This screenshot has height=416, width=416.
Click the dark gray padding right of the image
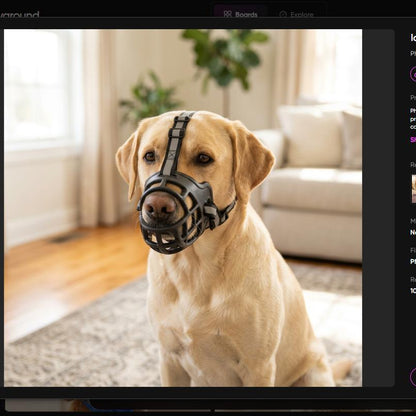pyautogui.click(x=378, y=208)
